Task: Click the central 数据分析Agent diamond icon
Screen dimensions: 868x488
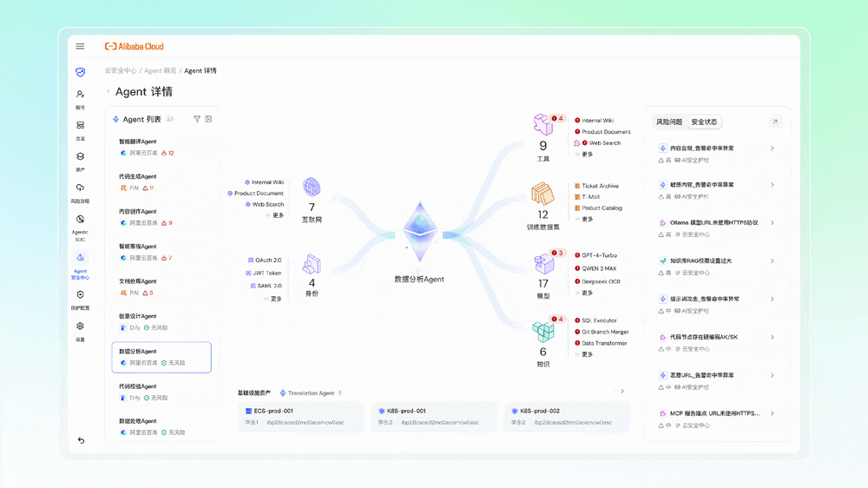Action: 420,232
